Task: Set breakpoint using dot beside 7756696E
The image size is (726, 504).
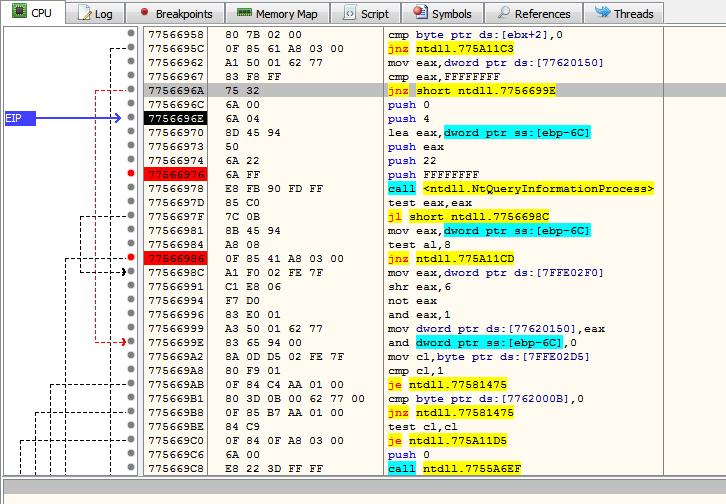Action: click(131, 118)
